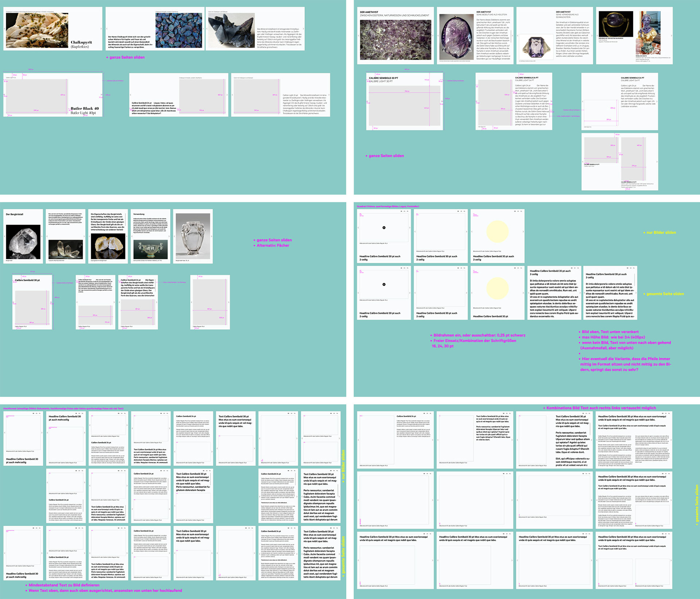Click the yellow 'nur Bilder sliden' note
This screenshot has width=700, height=599.
[661, 232]
